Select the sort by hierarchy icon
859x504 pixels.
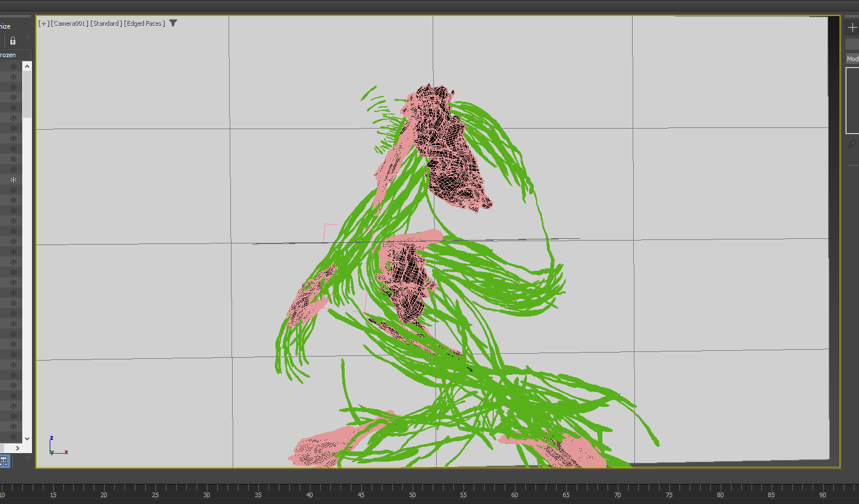tap(4, 461)
